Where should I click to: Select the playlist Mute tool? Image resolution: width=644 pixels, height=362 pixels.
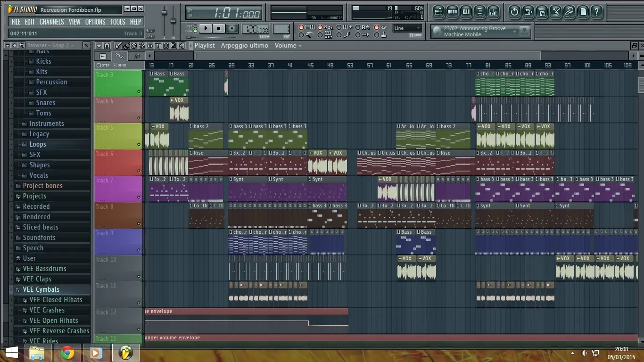tap(142, 46)
